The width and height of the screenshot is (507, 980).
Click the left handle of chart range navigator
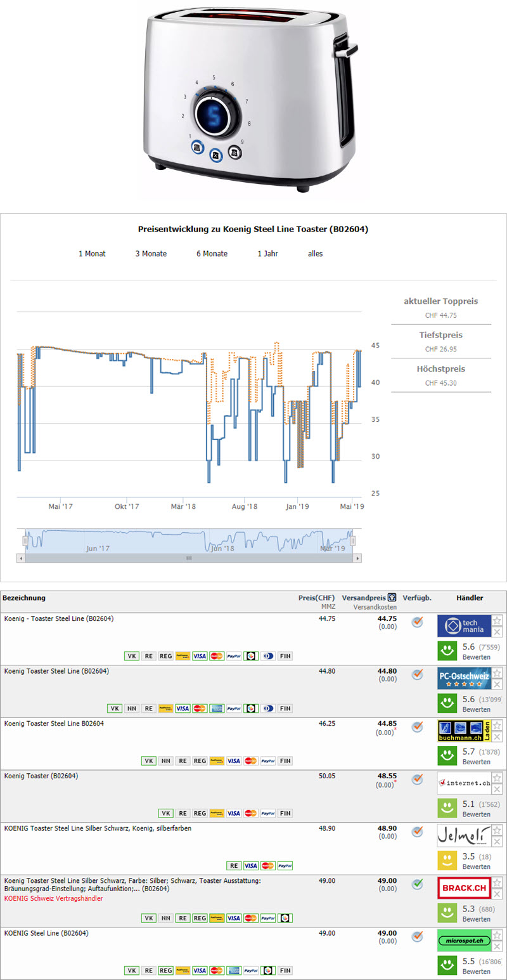26,541
